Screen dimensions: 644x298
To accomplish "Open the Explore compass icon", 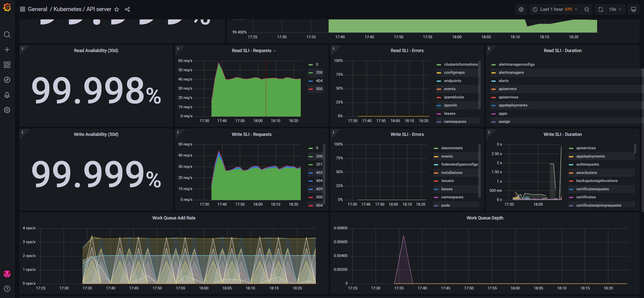I will pos(7,80).
